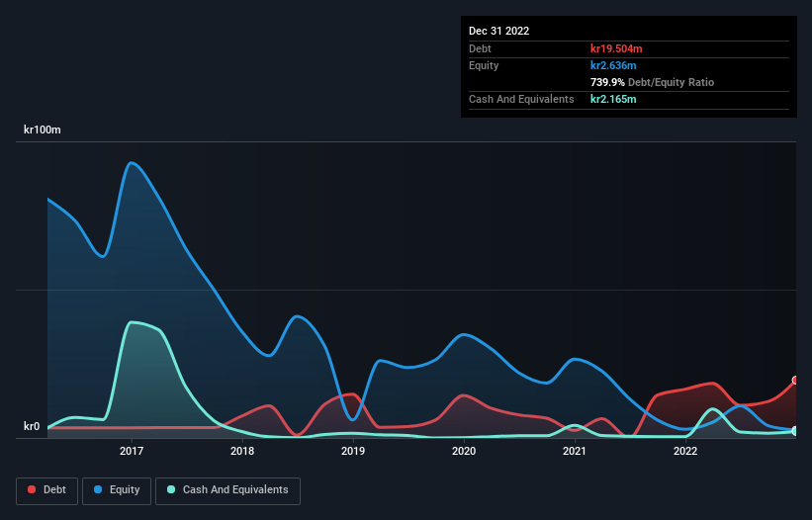
Task: Click the teal Cash endpoint marker on chart
Action: point(796,431)
